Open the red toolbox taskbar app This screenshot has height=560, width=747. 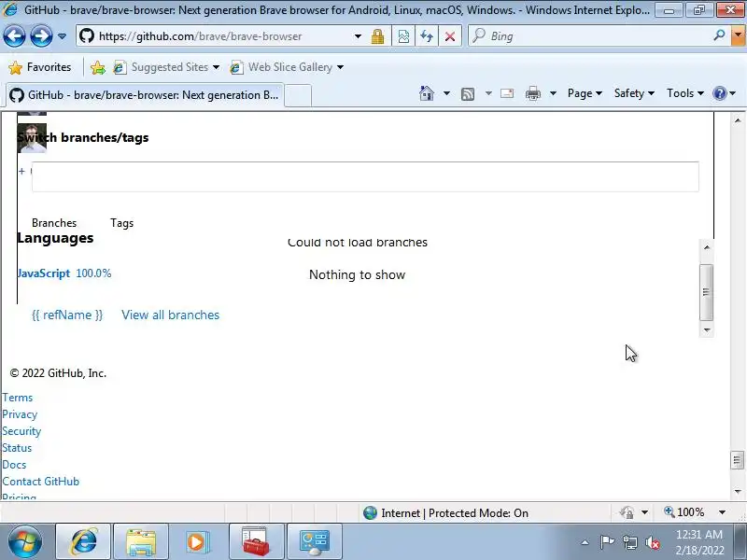(x=256, y=541)
